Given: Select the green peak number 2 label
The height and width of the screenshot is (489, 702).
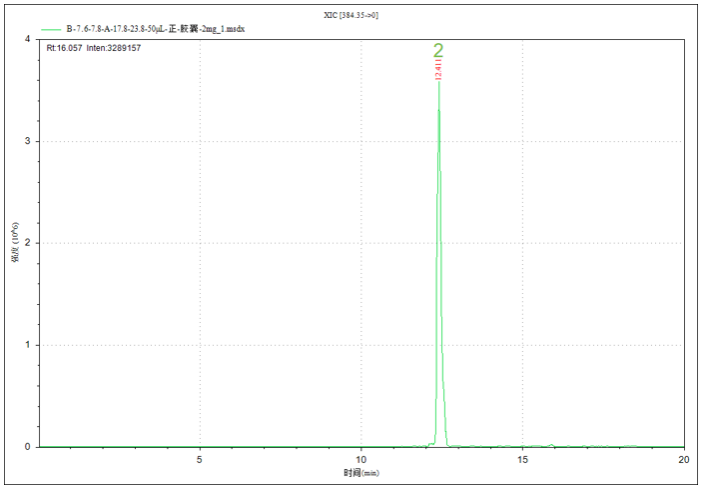Looking at the screenshot, I should 438,51.
